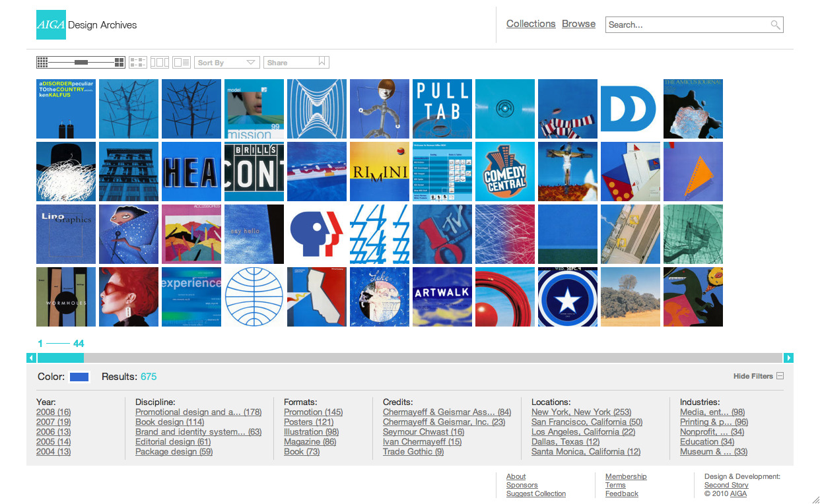Click the right scroll arrow of results
The height and width of the screenshot is (504, 820).
(x=788, y=358)
